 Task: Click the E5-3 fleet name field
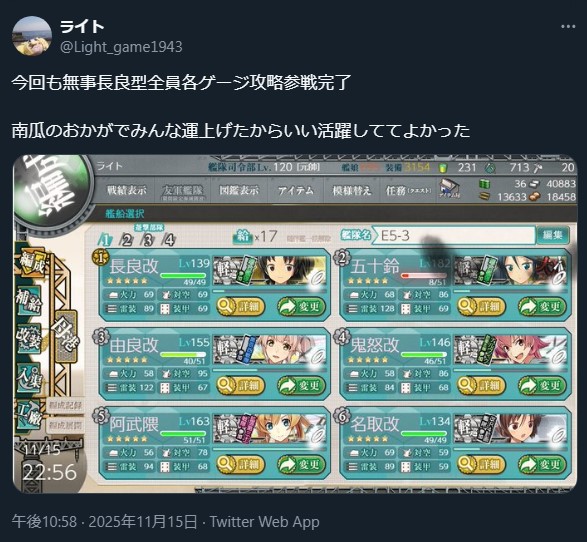click(454, 236)
